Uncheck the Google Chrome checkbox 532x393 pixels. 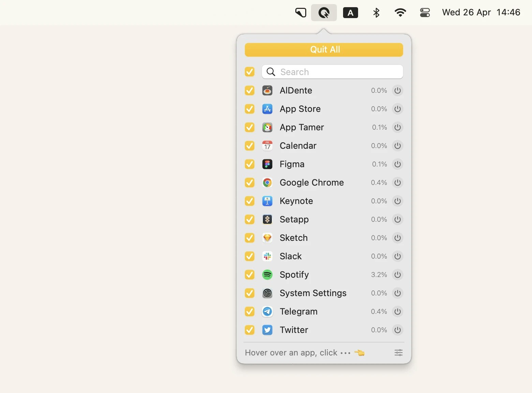pyautogui.click(x=250, y=183)
